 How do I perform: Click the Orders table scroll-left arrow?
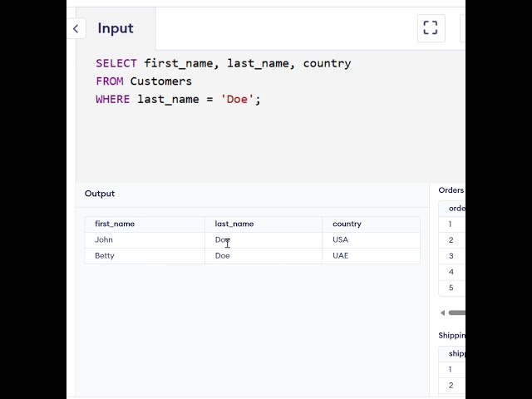442,313
